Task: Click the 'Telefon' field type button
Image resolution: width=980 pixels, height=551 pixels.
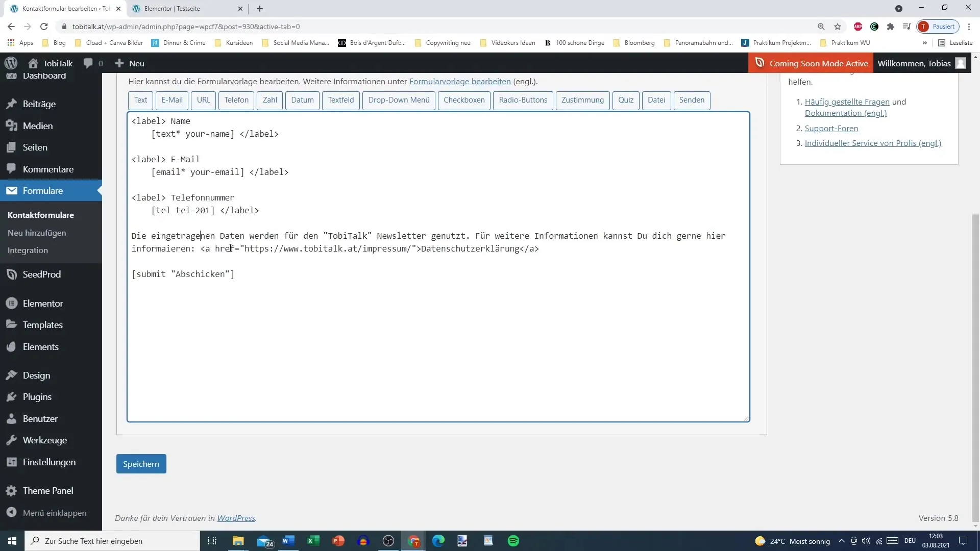Action: tap(237, 99)
